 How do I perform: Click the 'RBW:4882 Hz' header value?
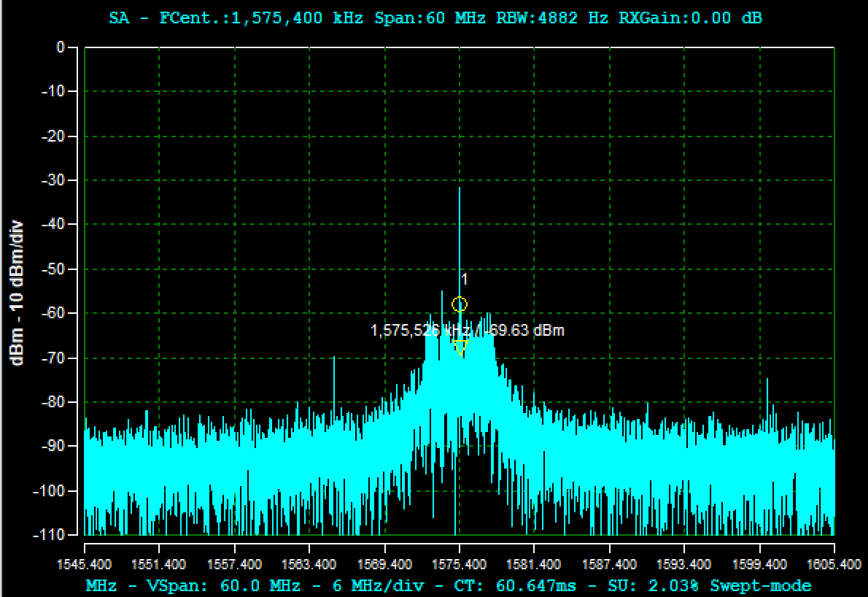[x=552, y=18]
